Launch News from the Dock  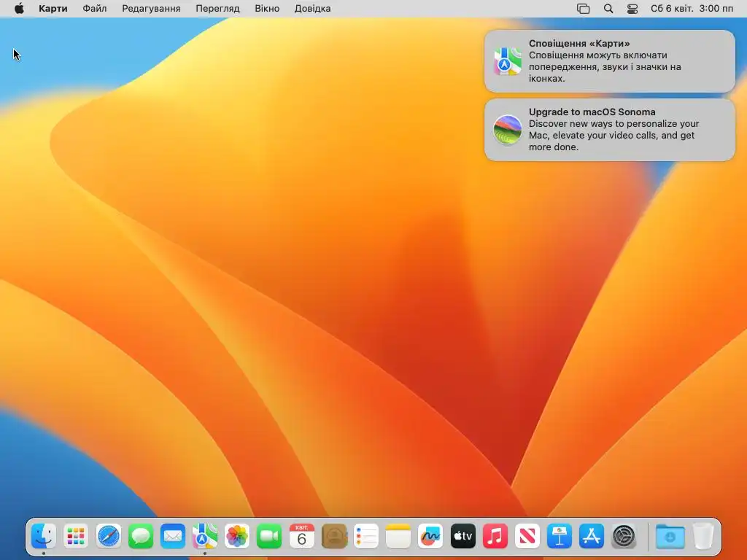[527, 536]
